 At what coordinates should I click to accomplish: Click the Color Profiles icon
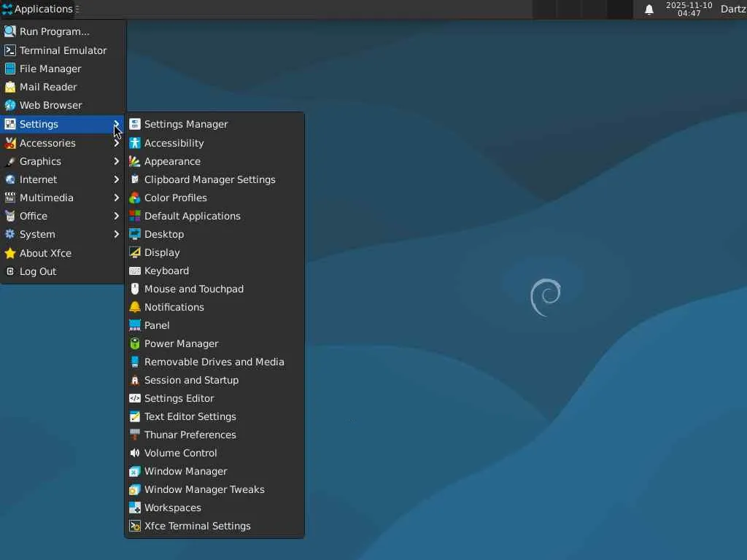click(135, 198)
